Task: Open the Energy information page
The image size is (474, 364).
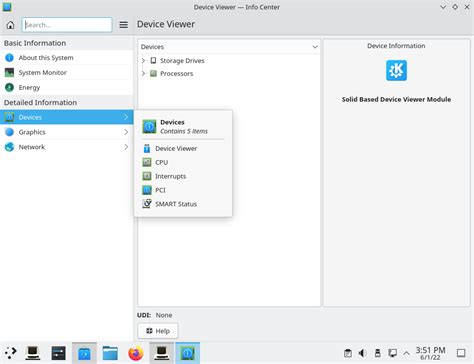Action: (67, 87)
